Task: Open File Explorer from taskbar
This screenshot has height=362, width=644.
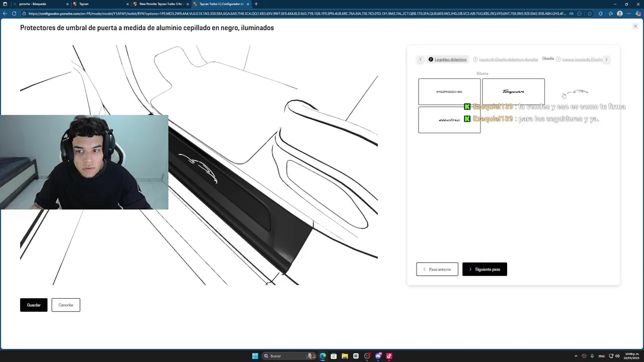Action: 345,356
